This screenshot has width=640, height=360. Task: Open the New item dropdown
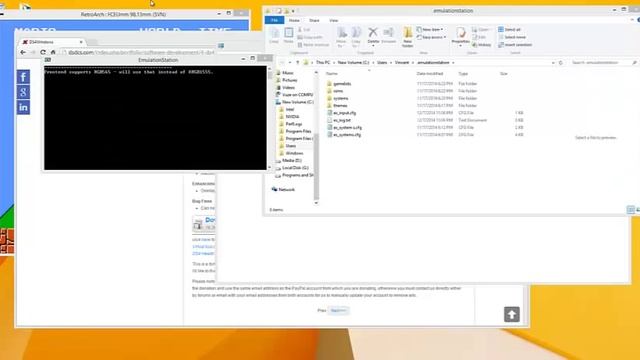430,30
